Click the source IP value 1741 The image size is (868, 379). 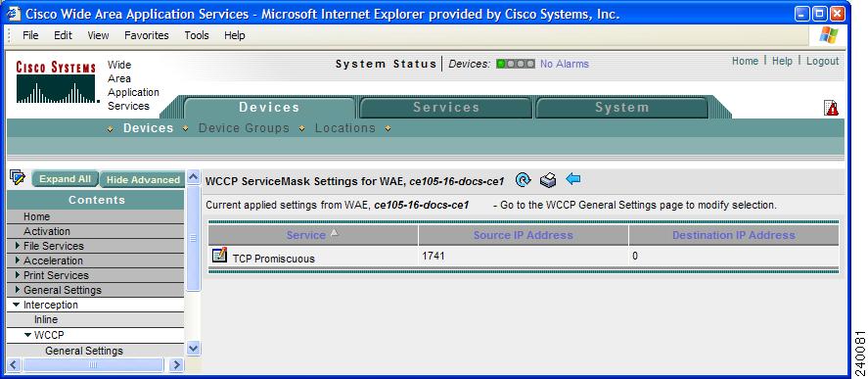pyautogui.click(x=433, y=256)
